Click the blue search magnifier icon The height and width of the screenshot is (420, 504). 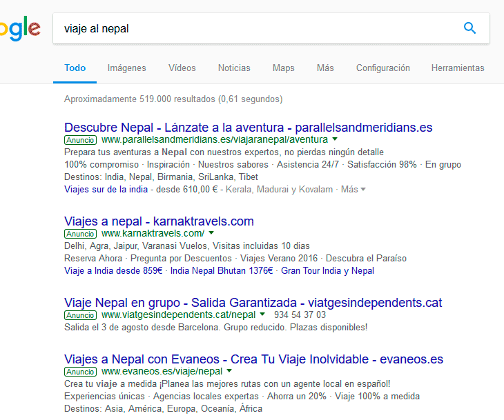click(469, 28)
